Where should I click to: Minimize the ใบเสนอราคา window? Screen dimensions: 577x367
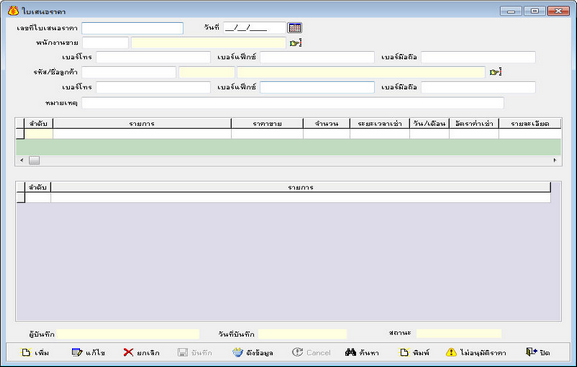(x=511, y=11)
